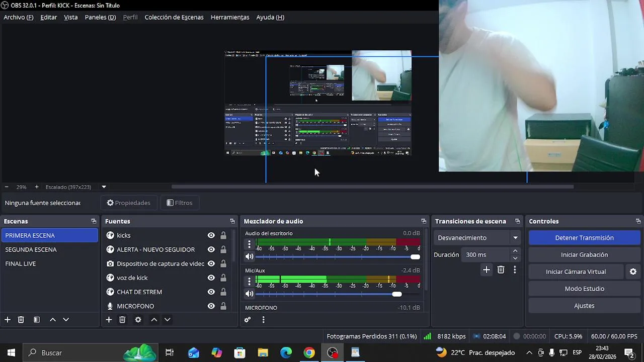644x362 pixels.
Task: Open Audio del escritorio options dots
Action: coord(249,244)
